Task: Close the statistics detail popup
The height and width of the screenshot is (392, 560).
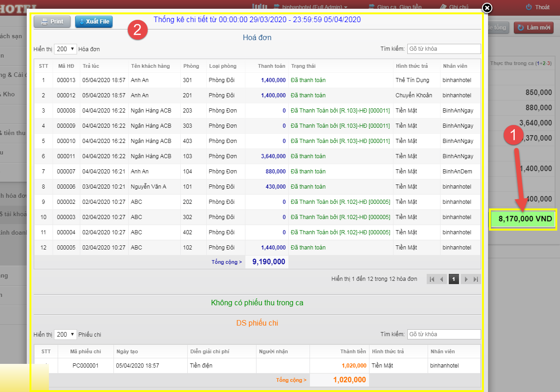Action: (x=487, y=8)
